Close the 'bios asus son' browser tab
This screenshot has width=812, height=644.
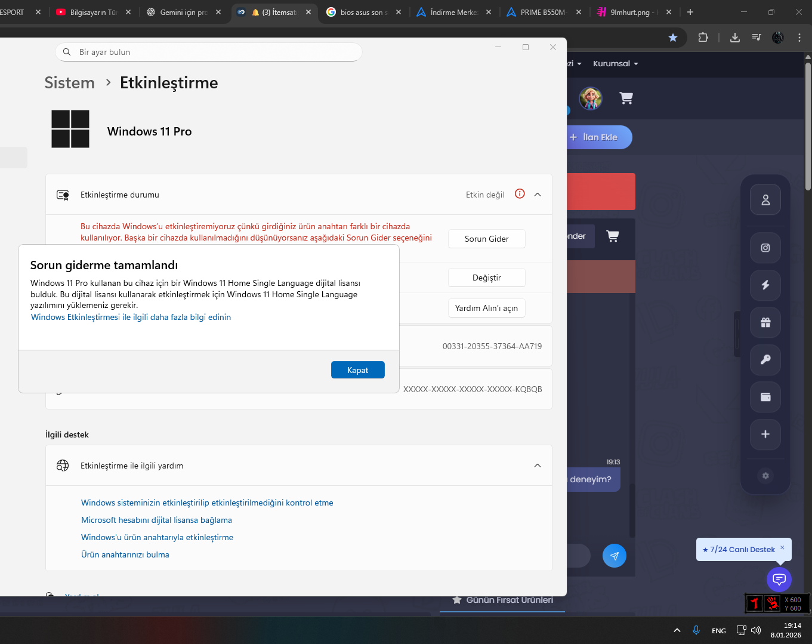point(399,12)
